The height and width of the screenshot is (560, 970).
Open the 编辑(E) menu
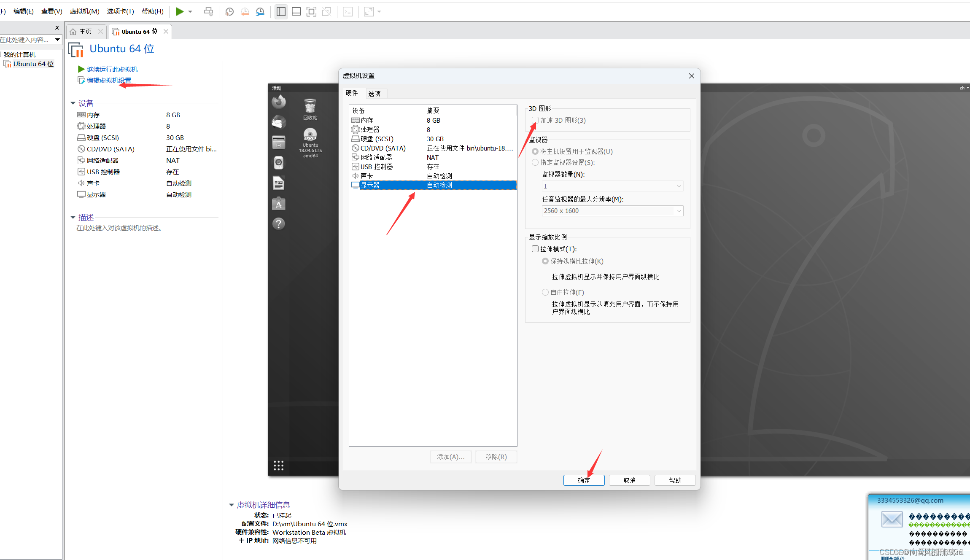pos(24,11)
